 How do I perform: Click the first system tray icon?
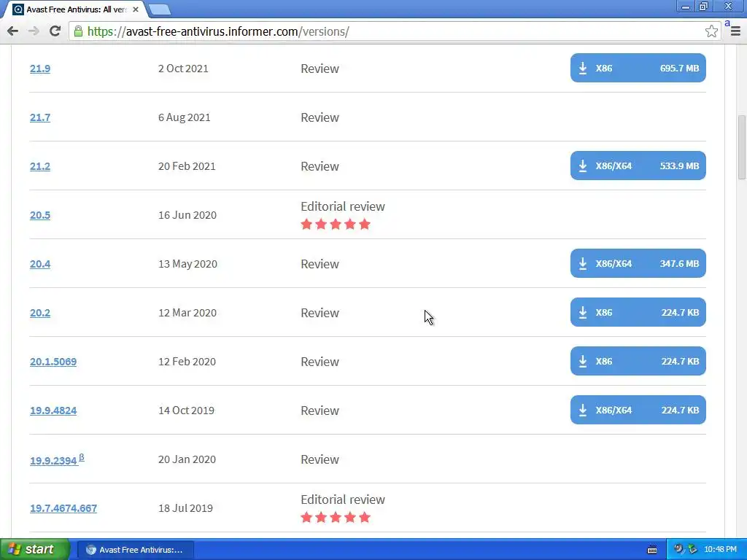pyautogui.click(x=678, y=549)
